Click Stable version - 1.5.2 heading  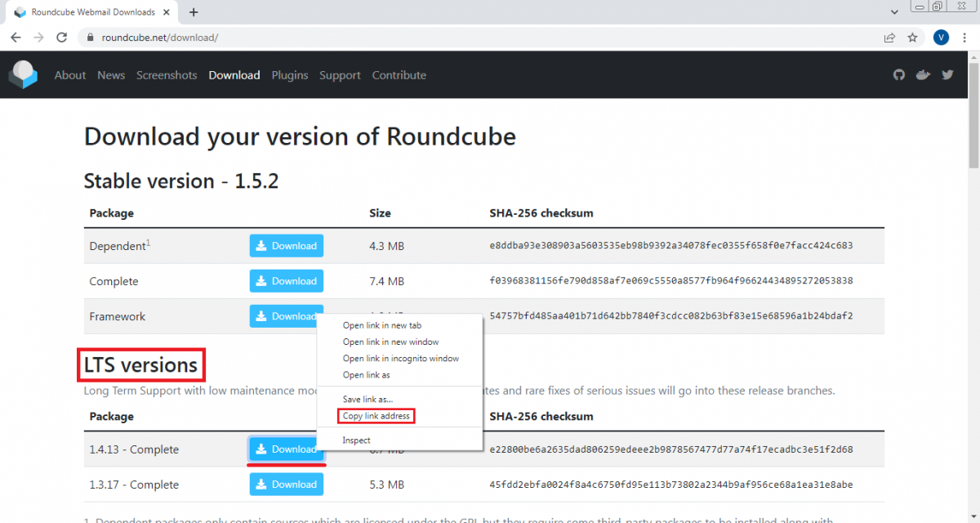click(181, 181)
